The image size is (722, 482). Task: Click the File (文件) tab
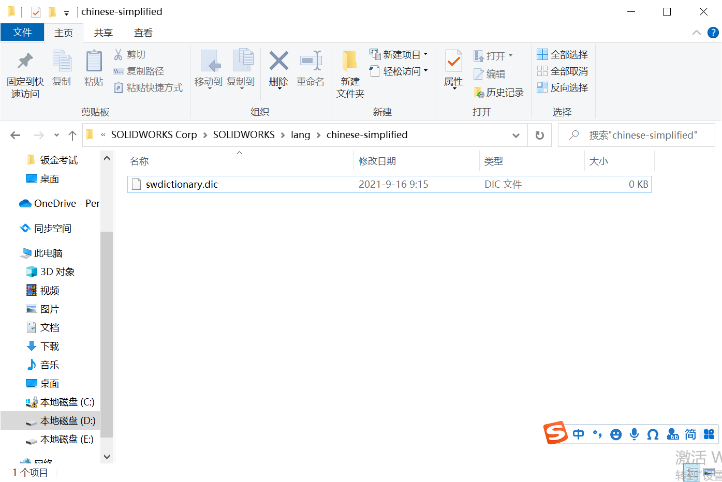click(22, 32)
